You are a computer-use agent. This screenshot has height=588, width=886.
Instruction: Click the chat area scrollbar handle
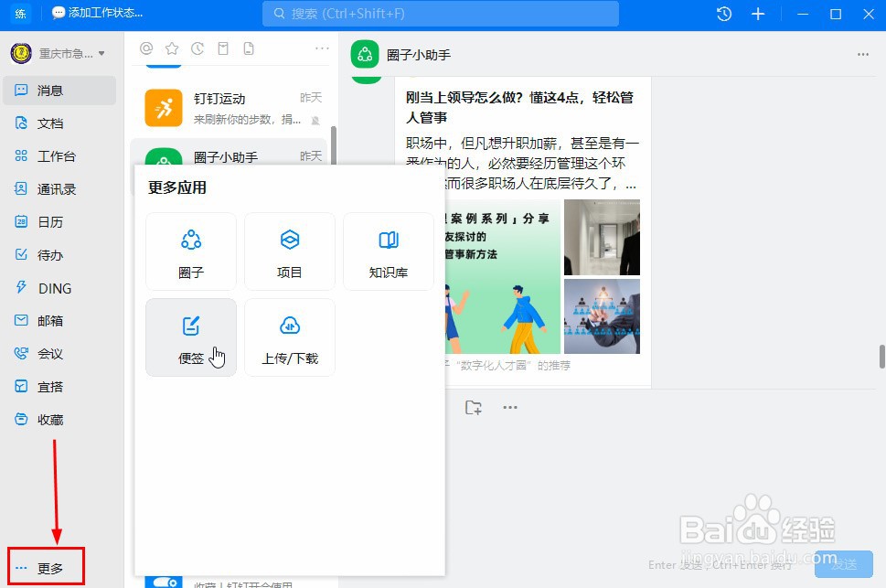[881, 357]
